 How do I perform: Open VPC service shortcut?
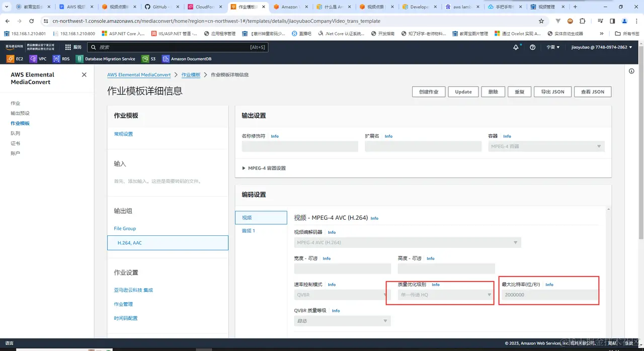(38, 59)
